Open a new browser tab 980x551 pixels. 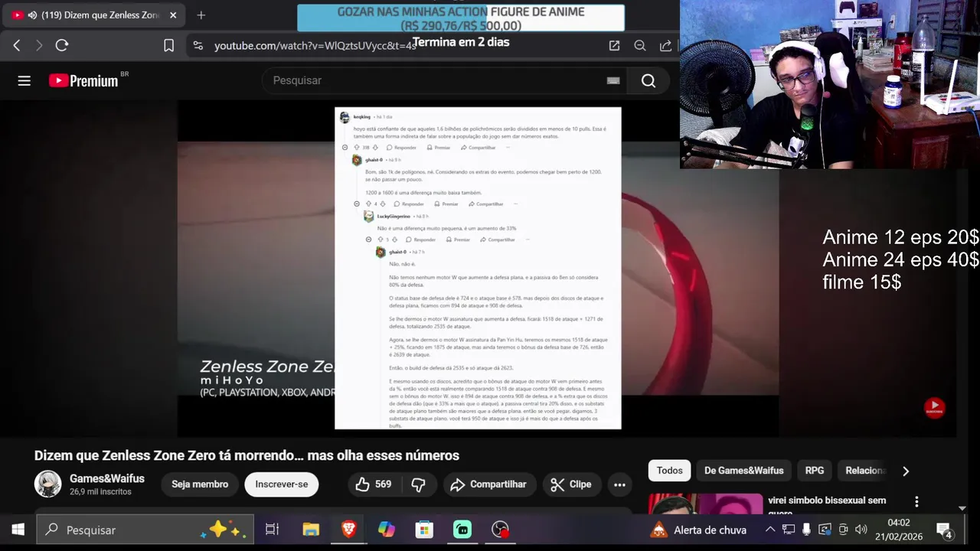[201, 15]
